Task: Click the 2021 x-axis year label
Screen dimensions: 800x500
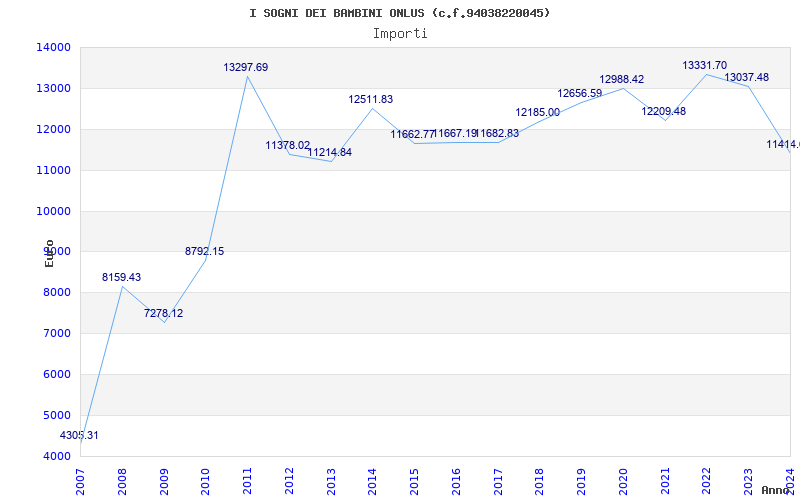Action: pyautogui.click(x=665, y=482)
